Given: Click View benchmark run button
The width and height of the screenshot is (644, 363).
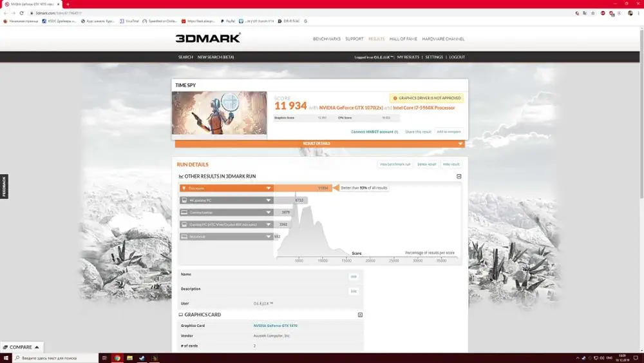Looking at the screenshot, I should point(395,164).
